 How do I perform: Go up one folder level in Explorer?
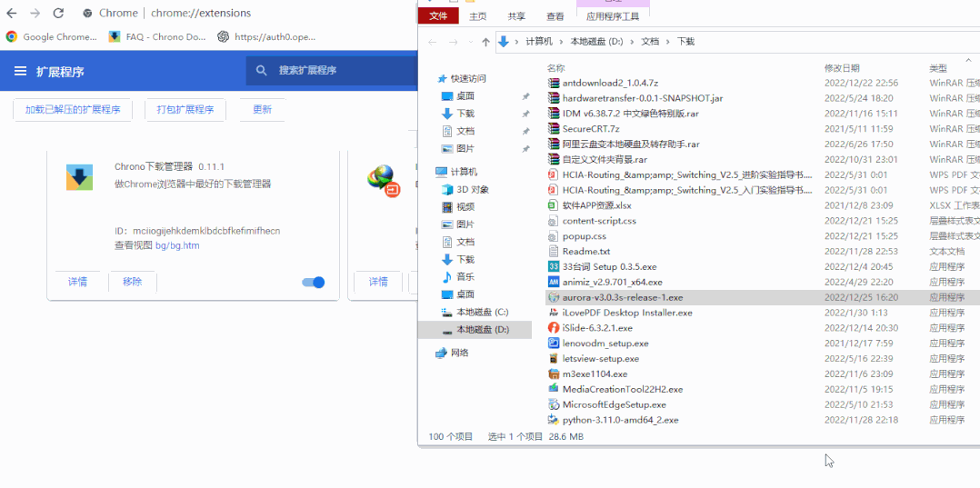tap(486, 42)
